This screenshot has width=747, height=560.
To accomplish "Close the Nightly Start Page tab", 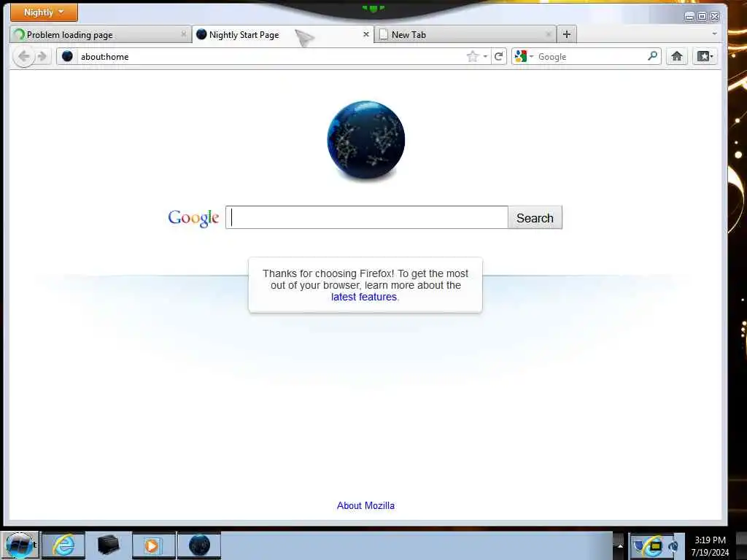I will [x=366, y=34].
